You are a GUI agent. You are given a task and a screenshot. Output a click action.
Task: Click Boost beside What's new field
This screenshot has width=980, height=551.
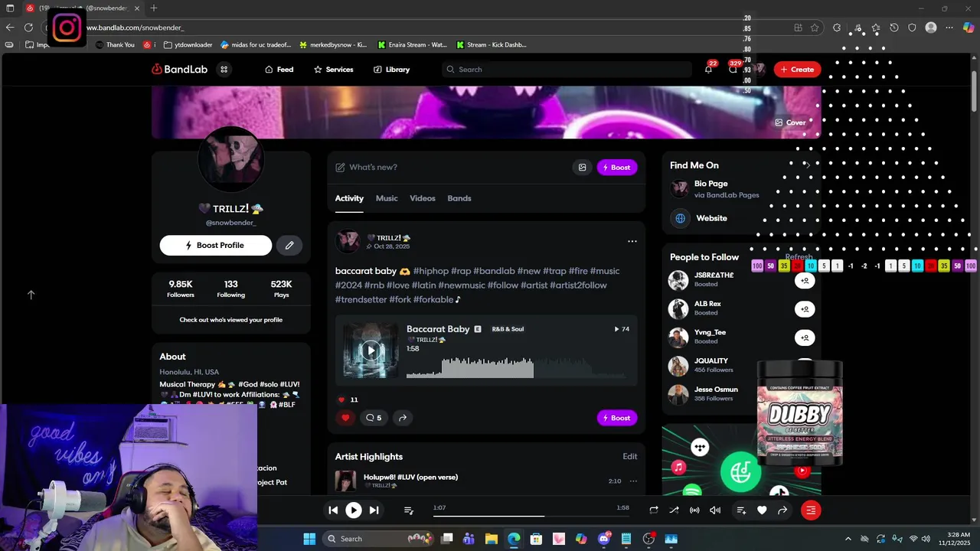[x=617, y=167]
